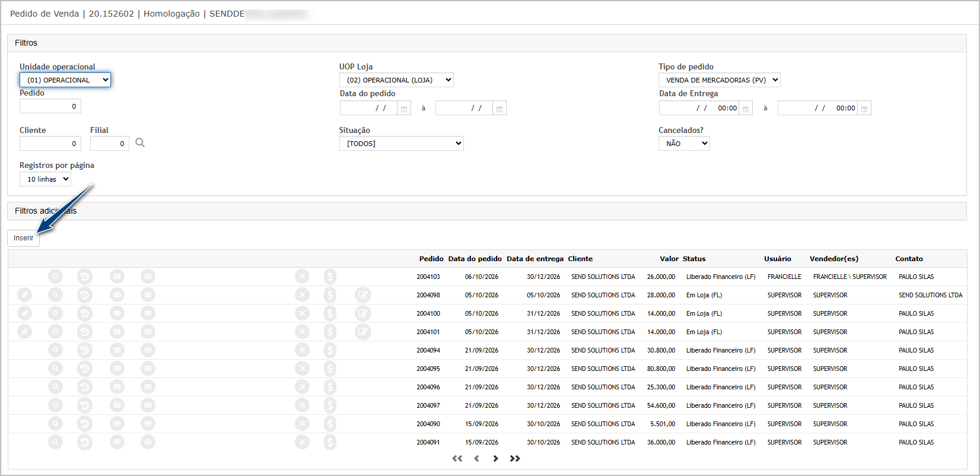
Task: Go to the previous page of results
Action: tap(476, 458)
